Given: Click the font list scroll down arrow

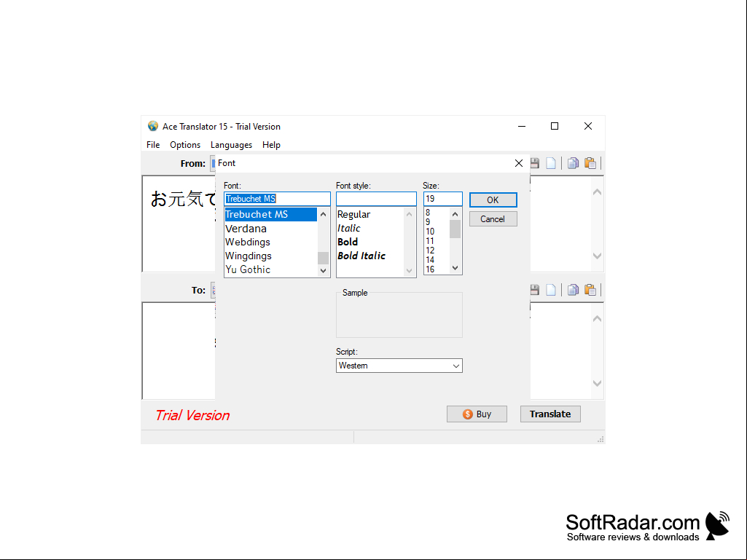Looking at the screenshot, I should [x=324, y=271].
